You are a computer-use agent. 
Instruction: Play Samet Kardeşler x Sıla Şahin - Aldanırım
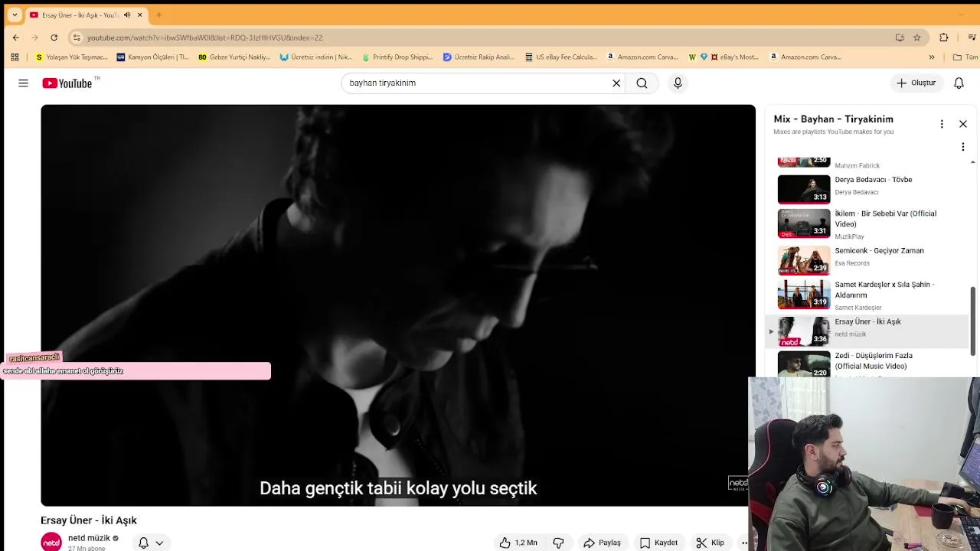click(x=868, y=294)
